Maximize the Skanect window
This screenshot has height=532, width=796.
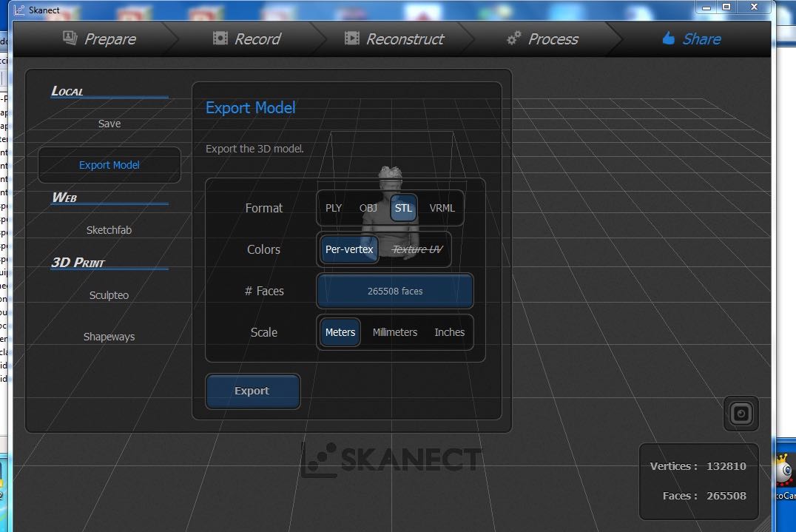[726, 7]
